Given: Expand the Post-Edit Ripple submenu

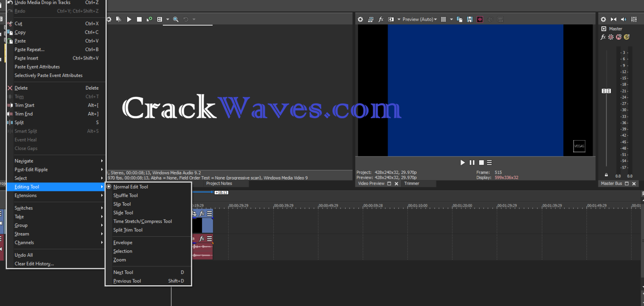Looking at the screenshot, I should (x=56, y=169).
